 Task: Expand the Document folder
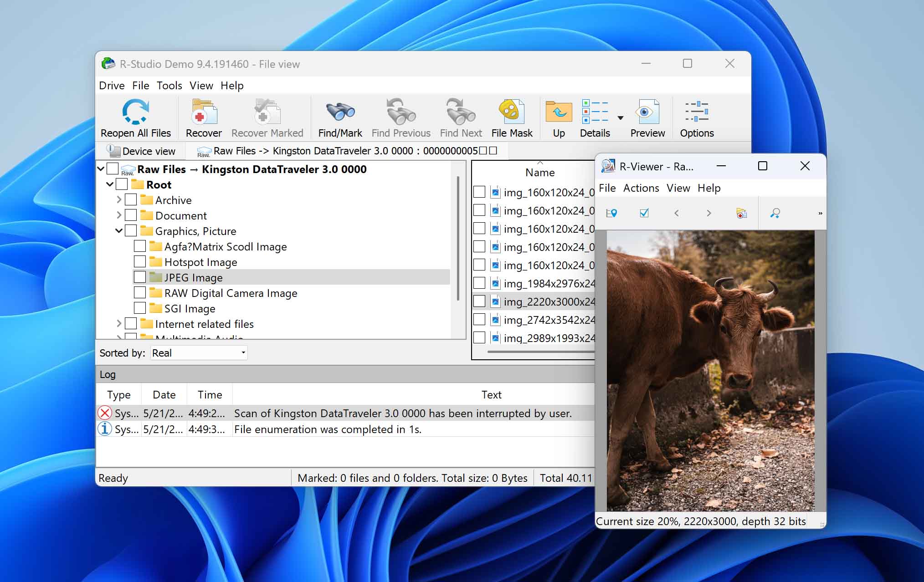point(119,215)
